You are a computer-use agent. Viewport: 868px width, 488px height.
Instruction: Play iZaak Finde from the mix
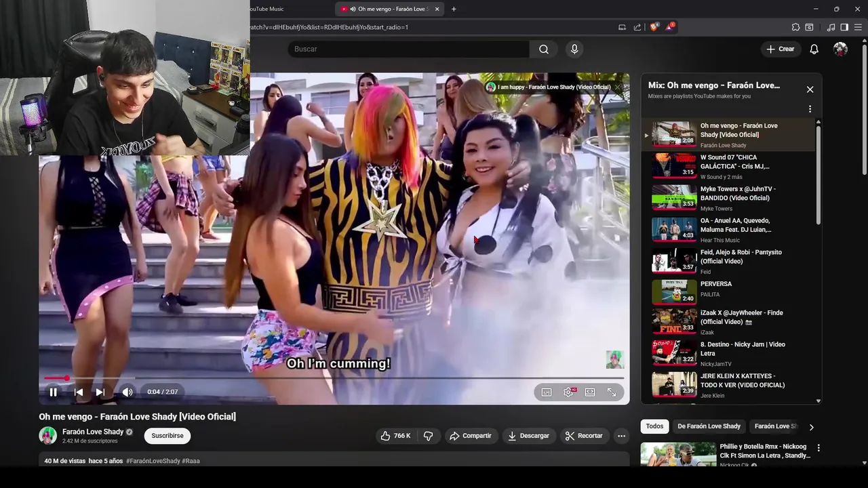(729, 321)
